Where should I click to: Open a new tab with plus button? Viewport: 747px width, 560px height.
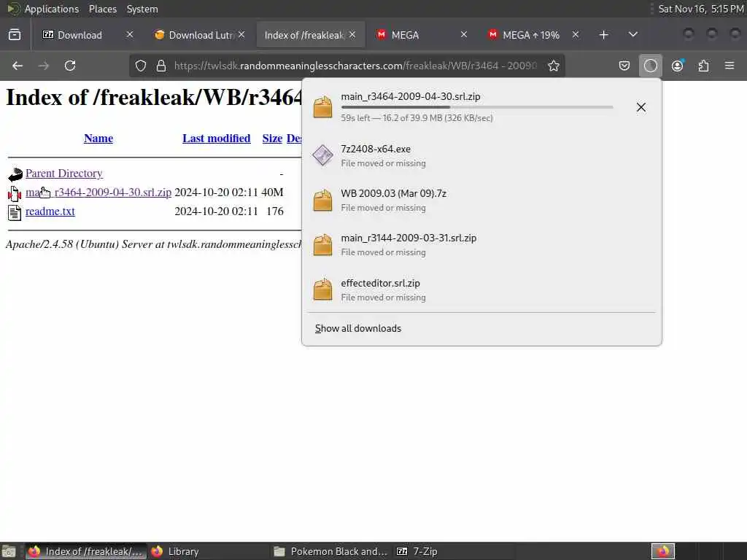pos(603,35)
